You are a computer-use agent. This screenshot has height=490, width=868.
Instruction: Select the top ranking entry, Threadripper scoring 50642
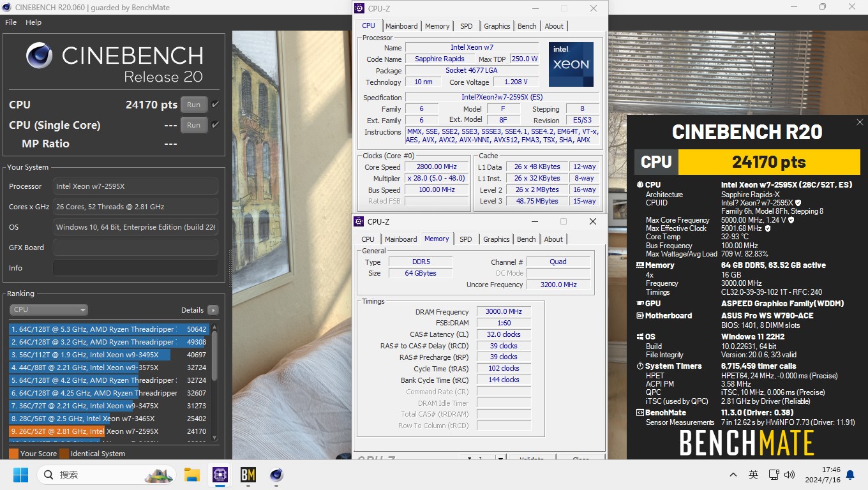(x=109, y=329)
